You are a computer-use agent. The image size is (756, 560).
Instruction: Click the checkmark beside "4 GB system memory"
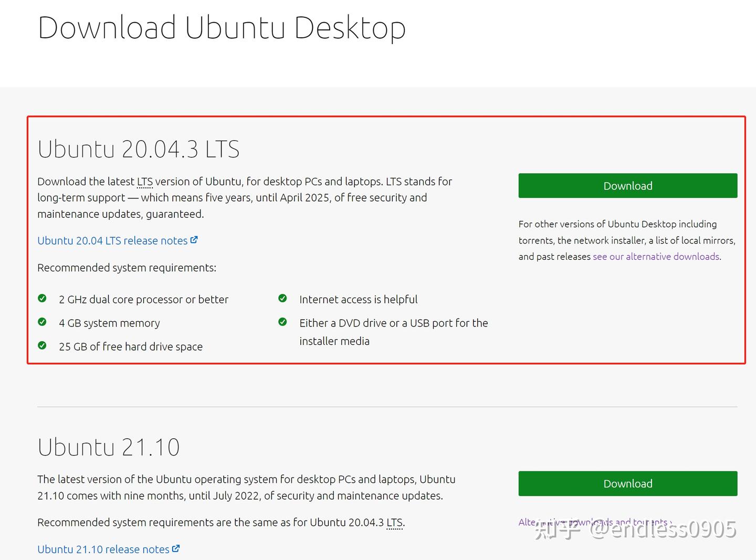[42, 322]
